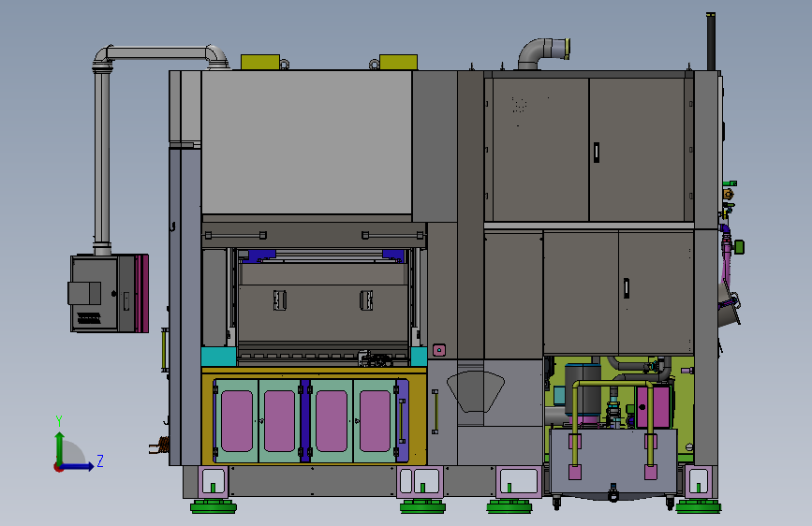The height and width of the screenshot is (526, 812).
Task: Select the large light-gray upper front panel
Action: point(306,142)
